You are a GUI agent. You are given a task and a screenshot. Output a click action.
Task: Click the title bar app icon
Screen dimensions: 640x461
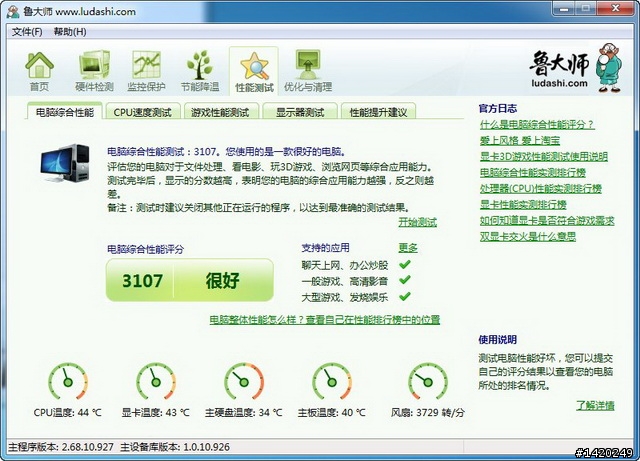click(x=13, y=11)
